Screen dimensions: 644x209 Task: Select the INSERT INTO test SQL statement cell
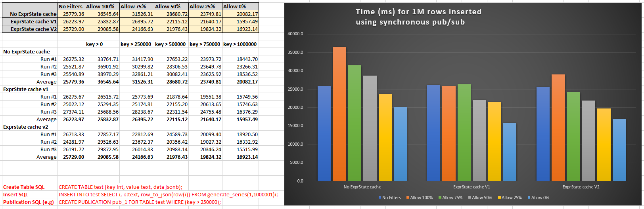click(x=168, y=195)
